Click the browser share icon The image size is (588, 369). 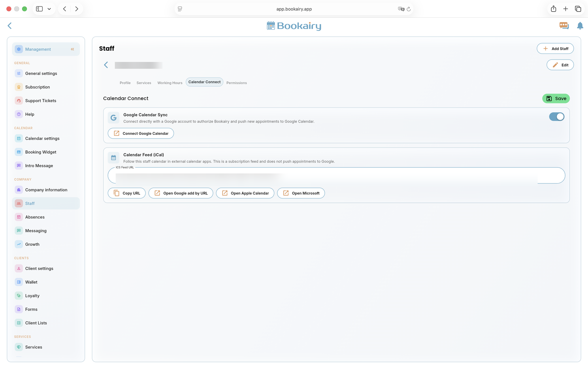pyautogui.click(x=554, y=9)
